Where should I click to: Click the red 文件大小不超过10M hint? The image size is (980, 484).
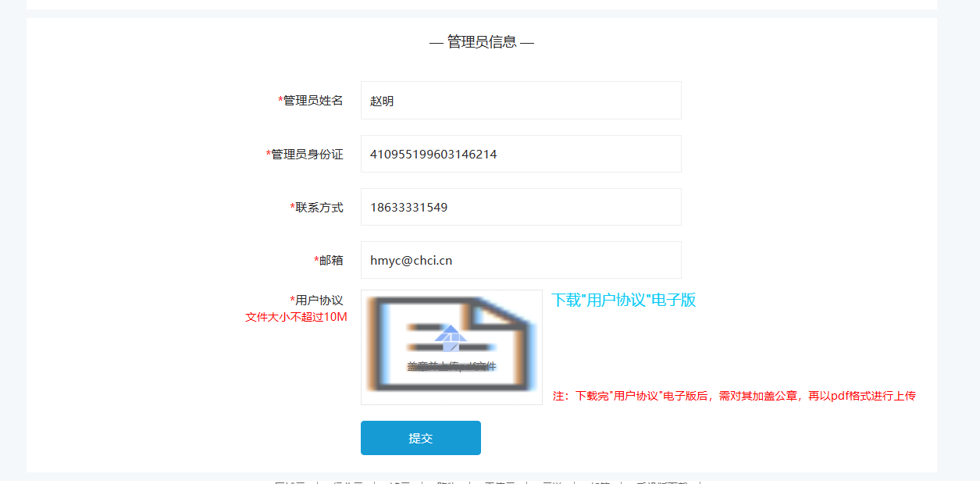(296, 317)
